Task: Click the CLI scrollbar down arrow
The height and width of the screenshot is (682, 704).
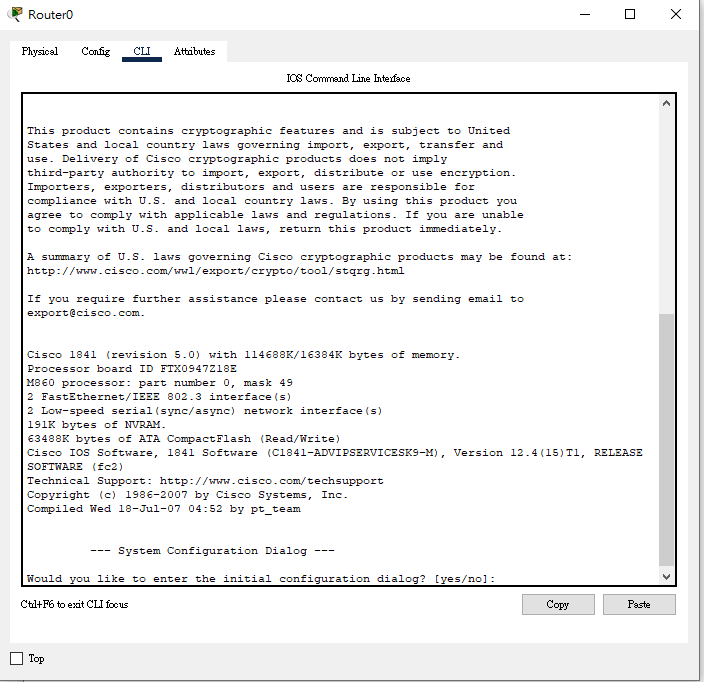Action: pos(666,577)
